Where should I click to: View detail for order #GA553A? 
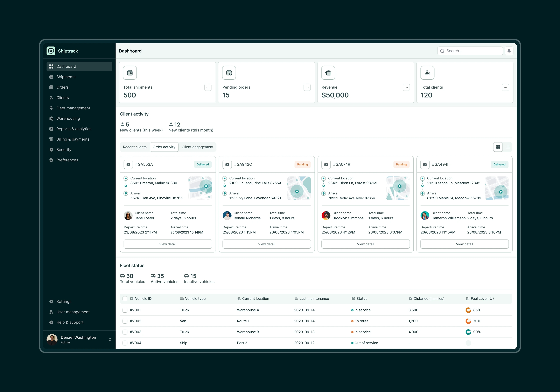pos(168,244)
